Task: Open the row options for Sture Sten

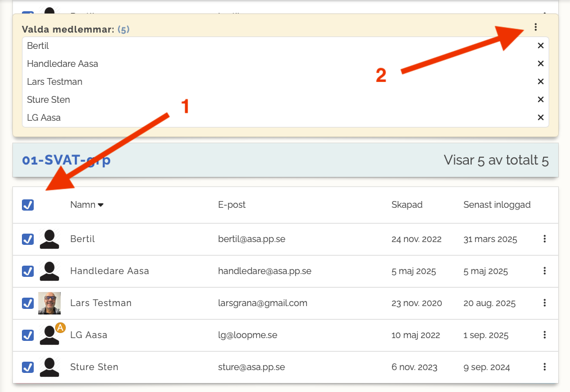Action: [544, 367]
